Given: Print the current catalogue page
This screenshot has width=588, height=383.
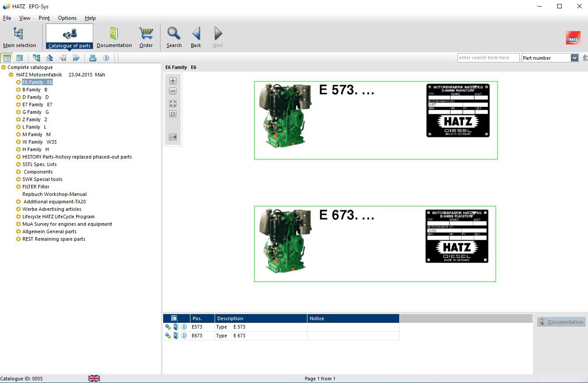Looking at the screenshot, I should pyautogui.click(x=93, y=58).
